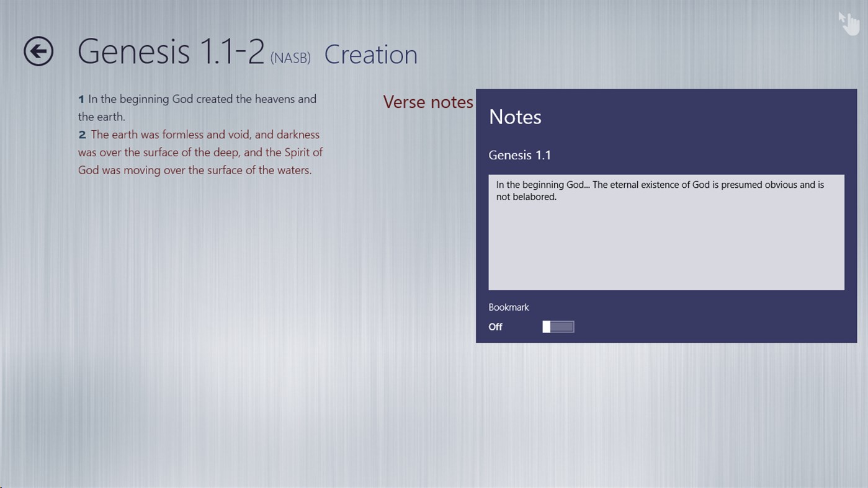868x488 pixels.
Task: Slide the Off switch to enable bookmark
Action: (x=557, y=326)
